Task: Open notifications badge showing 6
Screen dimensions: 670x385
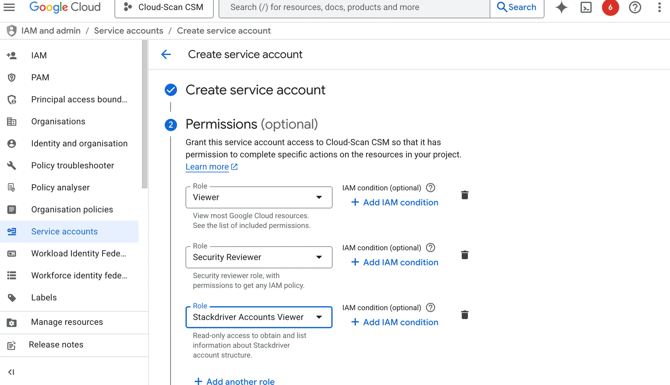Action: pyautogui.click(x=610, y=7)
